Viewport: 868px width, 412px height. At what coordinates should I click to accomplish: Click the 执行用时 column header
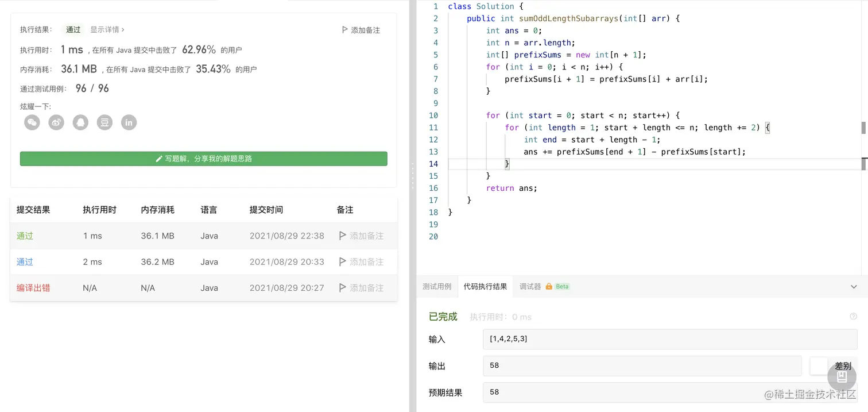point(99,210)
